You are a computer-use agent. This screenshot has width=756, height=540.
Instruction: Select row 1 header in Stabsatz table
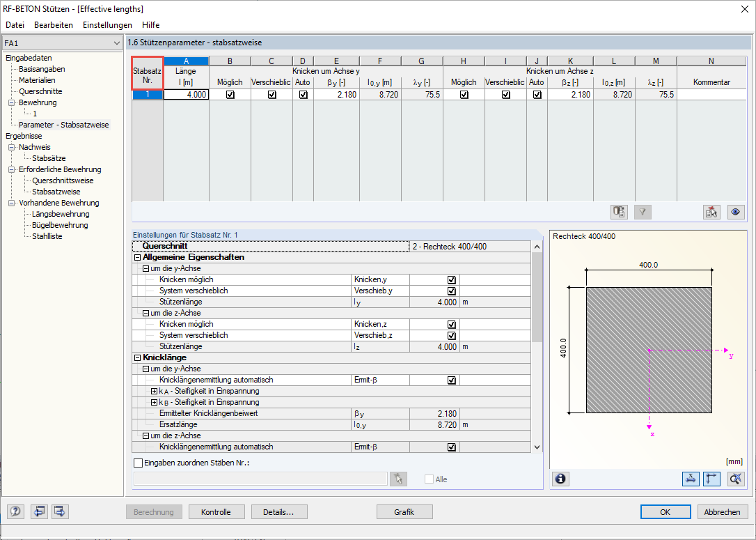pyautogui.click(x=148, y=95)
